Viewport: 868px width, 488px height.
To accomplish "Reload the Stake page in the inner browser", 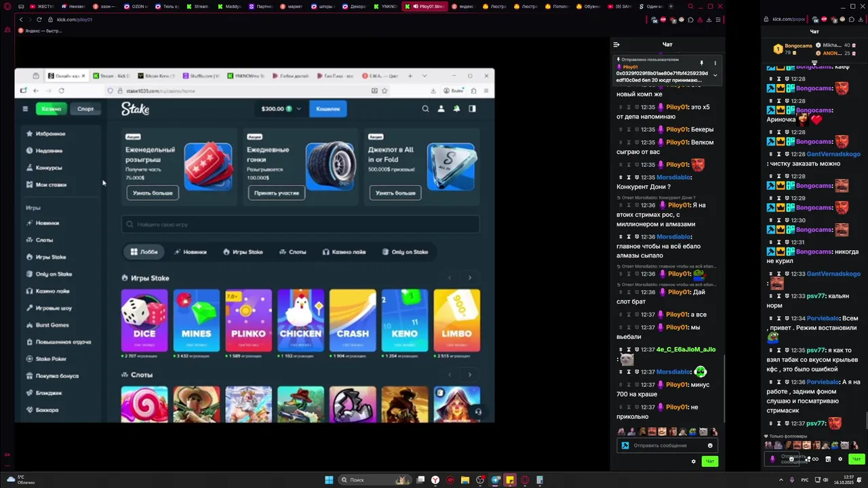I will [x=61, y=91].
